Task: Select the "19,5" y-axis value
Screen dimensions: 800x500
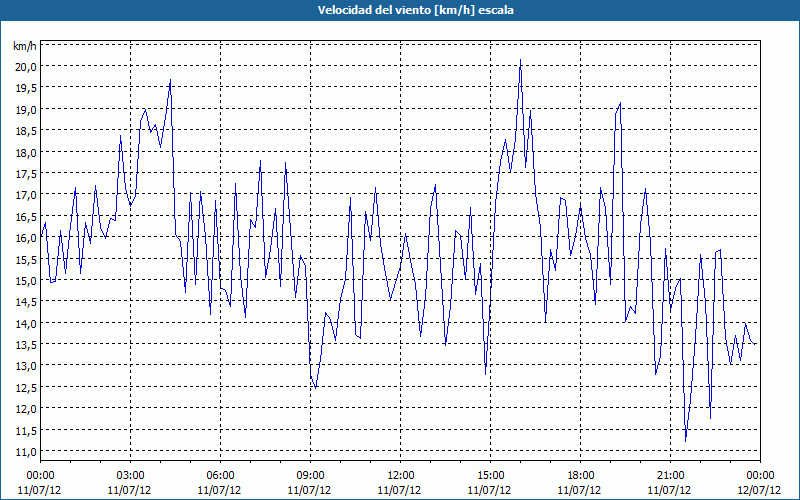Action: point(26,88)
